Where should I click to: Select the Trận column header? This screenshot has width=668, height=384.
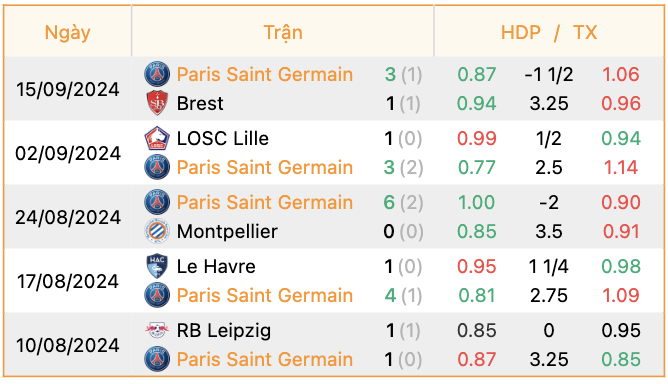pos(283,32)
